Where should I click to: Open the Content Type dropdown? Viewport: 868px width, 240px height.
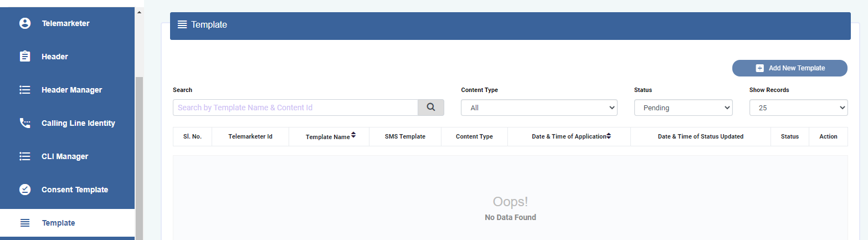pos(539,108)
